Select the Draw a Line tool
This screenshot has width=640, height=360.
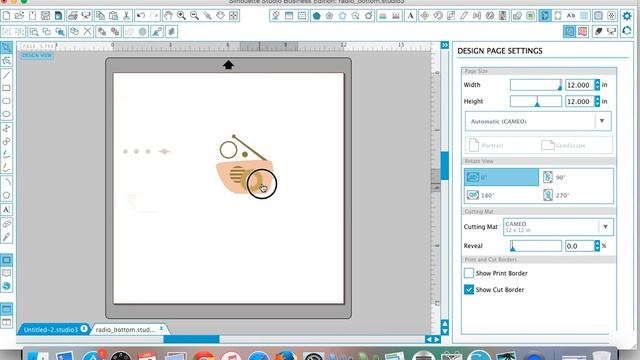(x=7, y=75)
